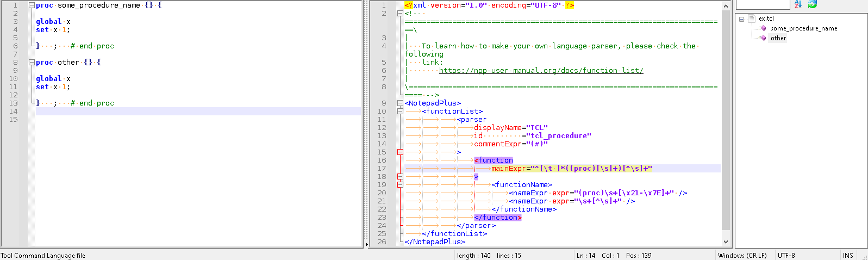Click the </NotepadPlus> closing tag
Image resolution: width=868 pixels, height=260 pixels.
tap(435, 242)
